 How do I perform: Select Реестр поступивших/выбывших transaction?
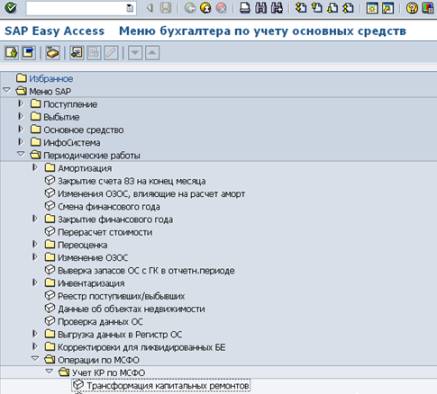(115, 296)
